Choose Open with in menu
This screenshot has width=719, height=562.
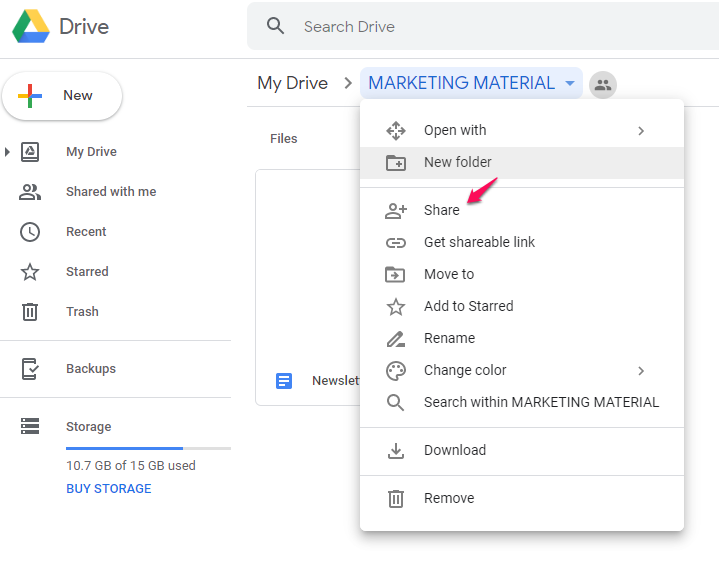point(522,131)
